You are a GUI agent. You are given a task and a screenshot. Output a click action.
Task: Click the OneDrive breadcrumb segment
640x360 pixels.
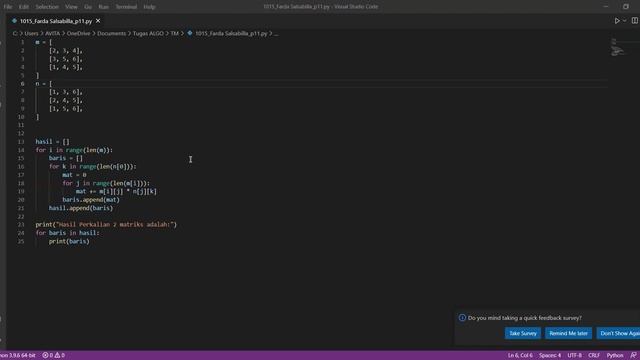[78, 33]
